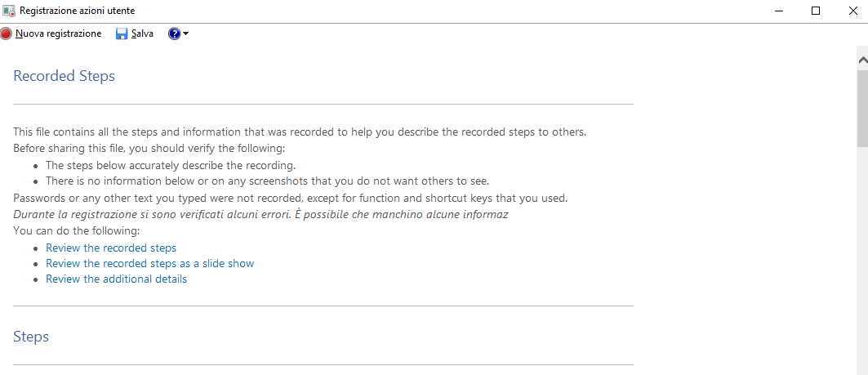The width and height of the screenshot is (868, 375).
Task: Expand the help dropdown arrow
Action: tap(186, 34)
